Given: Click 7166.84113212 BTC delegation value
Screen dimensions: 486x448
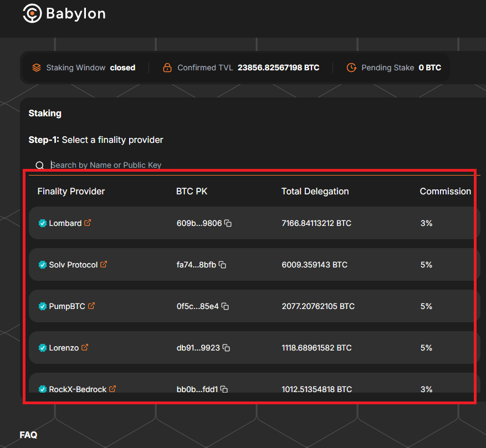Looking at the screenshot, I should click(316, 223).
